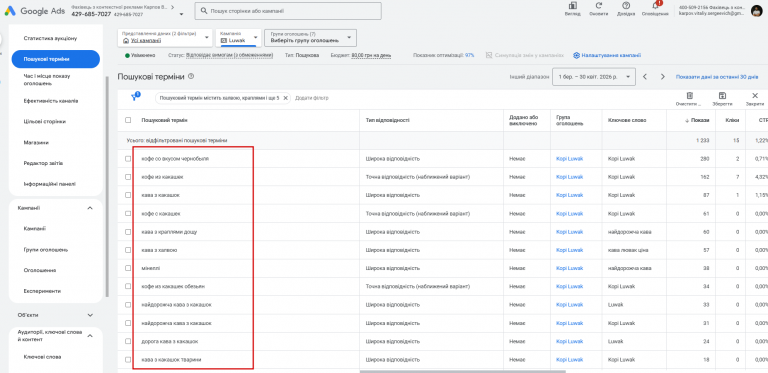The height and width of the screenshot is (373, 768).
Task: Click Налаштування кампанії link
Action: 611,55
